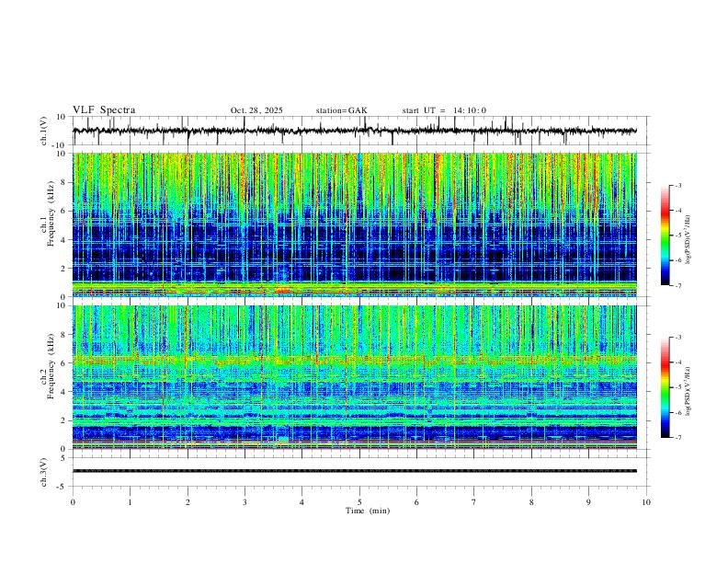The width and height of the screenshot is (728, 563).
Task: Select the date 'Oct. 28, 2025'
Action: point(256,110)
